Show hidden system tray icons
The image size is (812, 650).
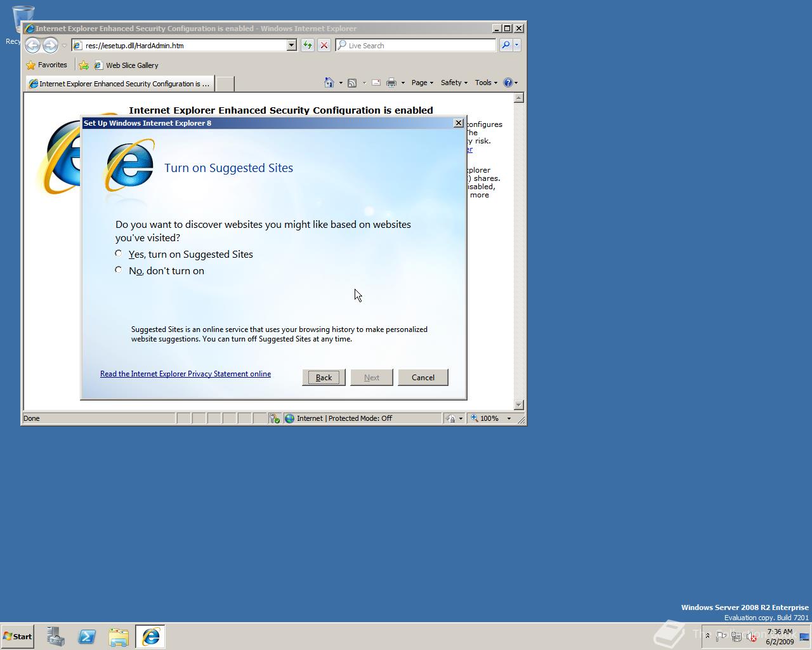(x=707, y=636)
